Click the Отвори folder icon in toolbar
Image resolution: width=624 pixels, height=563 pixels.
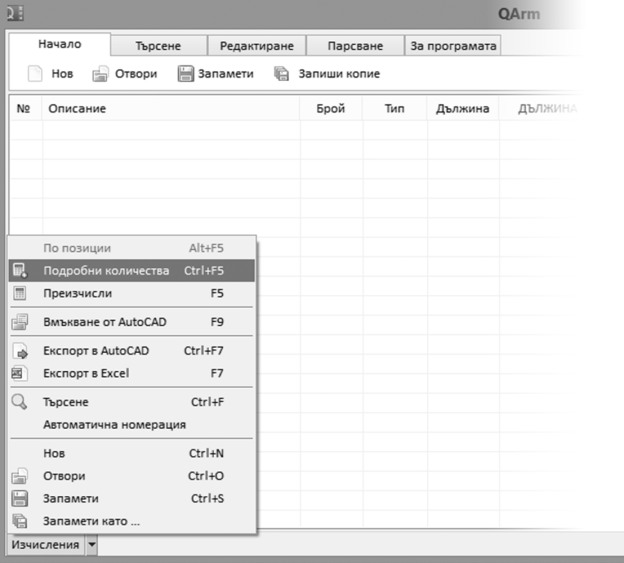100,74
